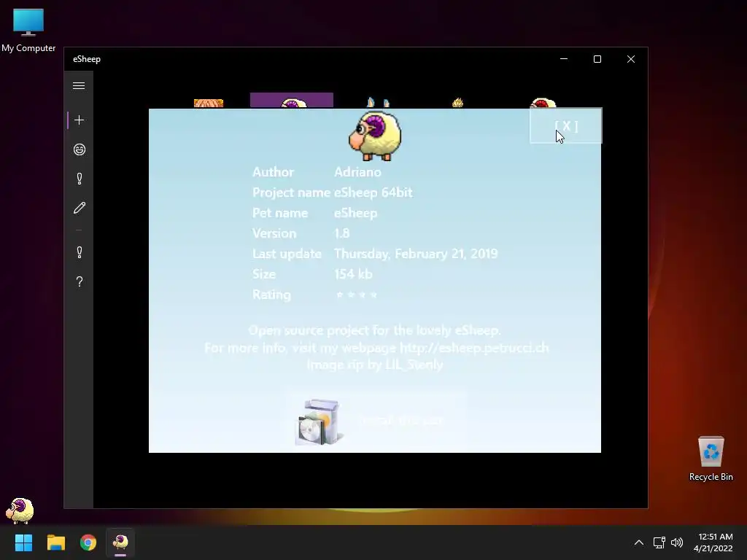Click the size value "154 kb"
The image size is (747, 560).
click(x=353, y=274)
